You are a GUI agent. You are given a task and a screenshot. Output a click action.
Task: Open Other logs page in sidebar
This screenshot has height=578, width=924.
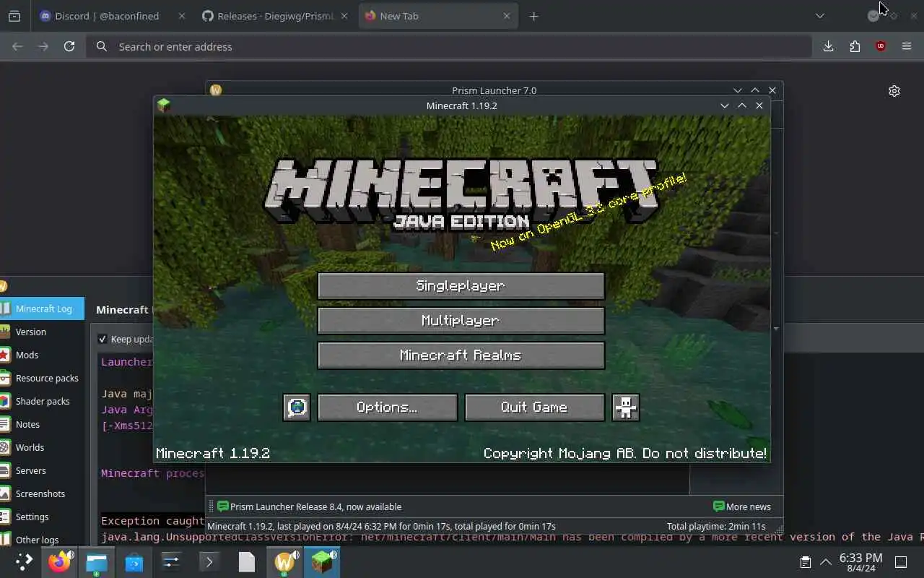pyautogui.click(x=42, y=539)
